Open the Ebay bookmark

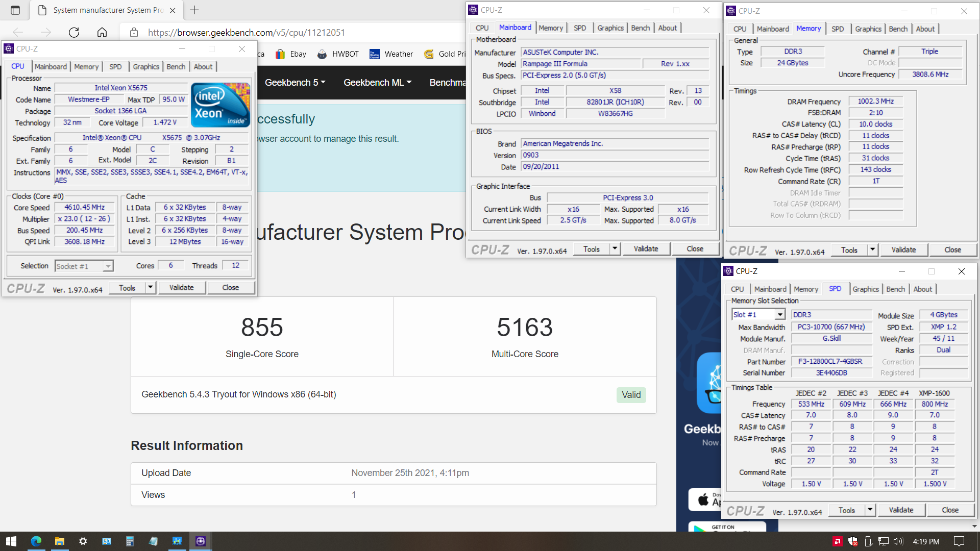tap(291, 54)
